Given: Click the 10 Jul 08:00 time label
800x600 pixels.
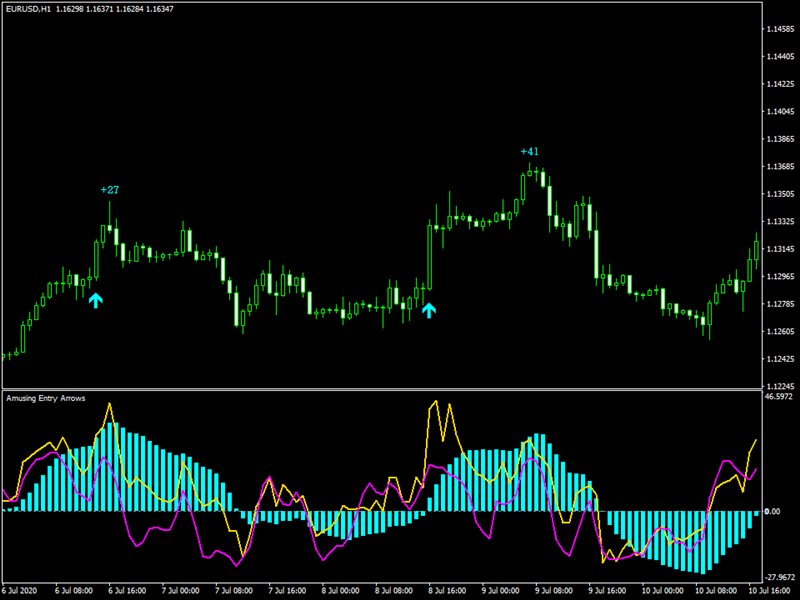Looking at the screenshot, I should click(x=717, y=591).
